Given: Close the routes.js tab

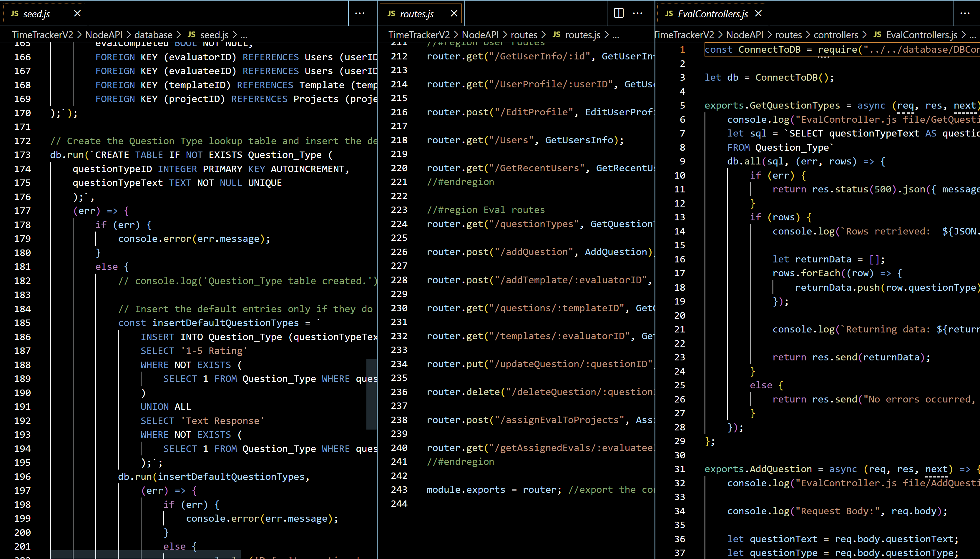Looking at the screenshot, I should (454, 14).
